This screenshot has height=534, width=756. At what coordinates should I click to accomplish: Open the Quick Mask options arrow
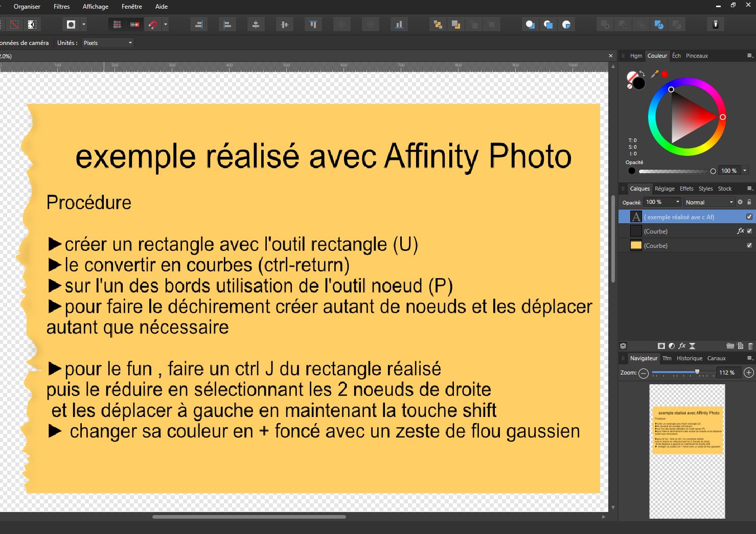(84, 25)
